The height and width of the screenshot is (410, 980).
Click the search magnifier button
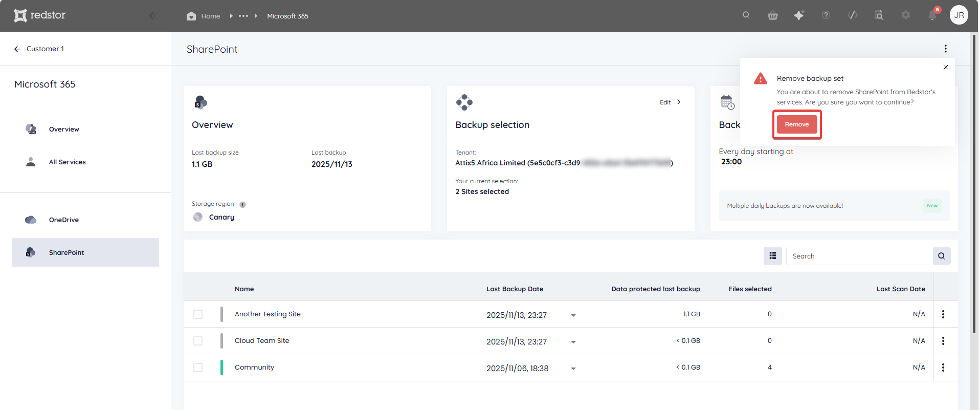942,256
